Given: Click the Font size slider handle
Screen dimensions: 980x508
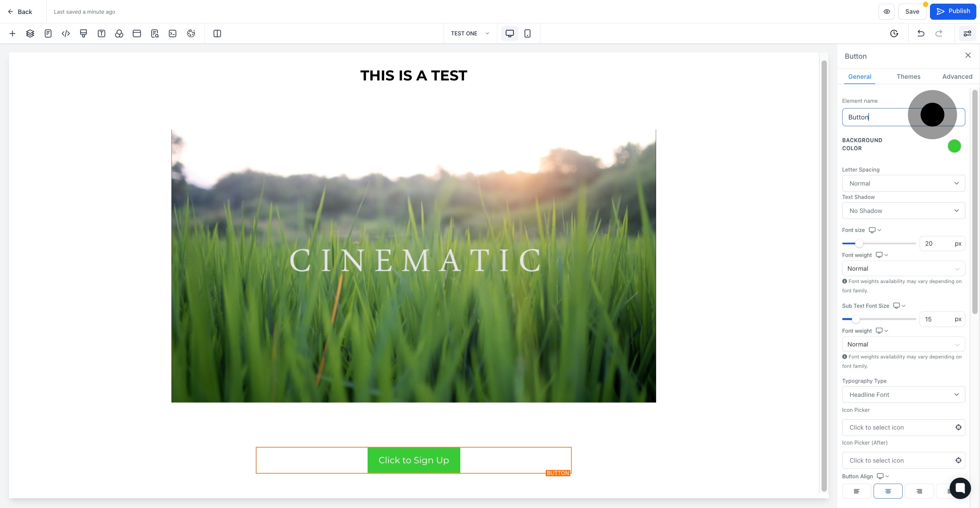Looking at the screenshot, I should coord(859,244).
